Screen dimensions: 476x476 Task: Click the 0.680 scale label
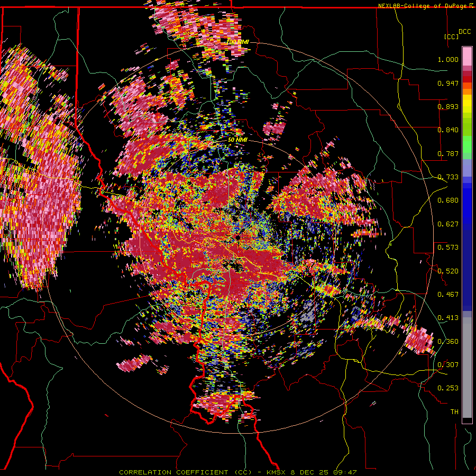(448, 200)
